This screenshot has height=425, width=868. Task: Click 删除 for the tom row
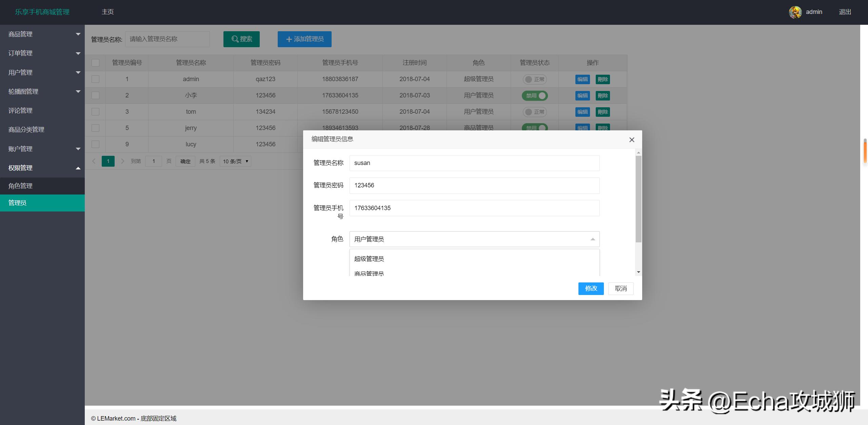pos(603,112)
